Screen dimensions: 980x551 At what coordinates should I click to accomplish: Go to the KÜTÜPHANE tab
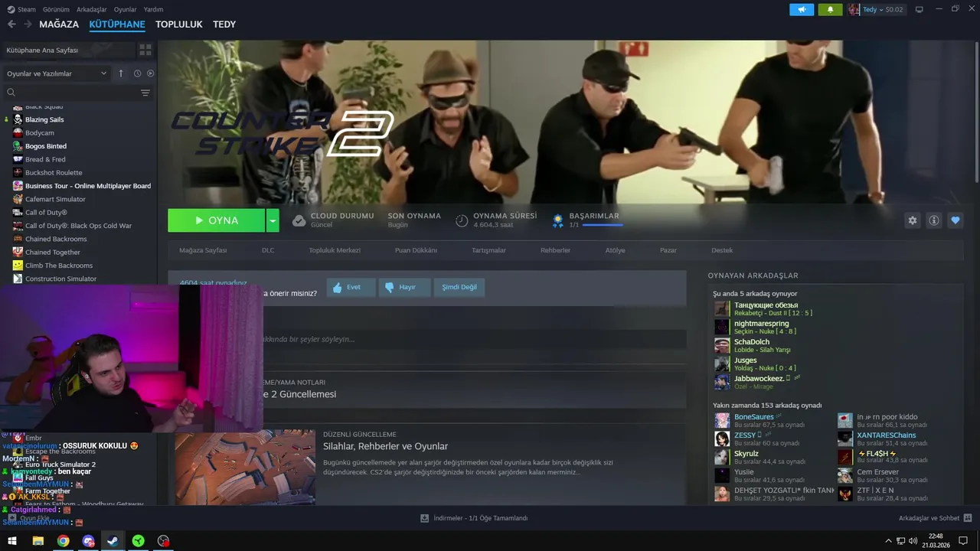[x=117, y=24]
